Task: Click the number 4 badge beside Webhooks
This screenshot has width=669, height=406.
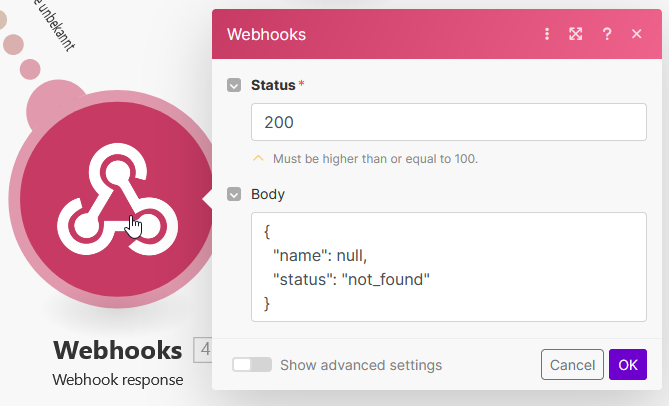Action: pos(203,350)
